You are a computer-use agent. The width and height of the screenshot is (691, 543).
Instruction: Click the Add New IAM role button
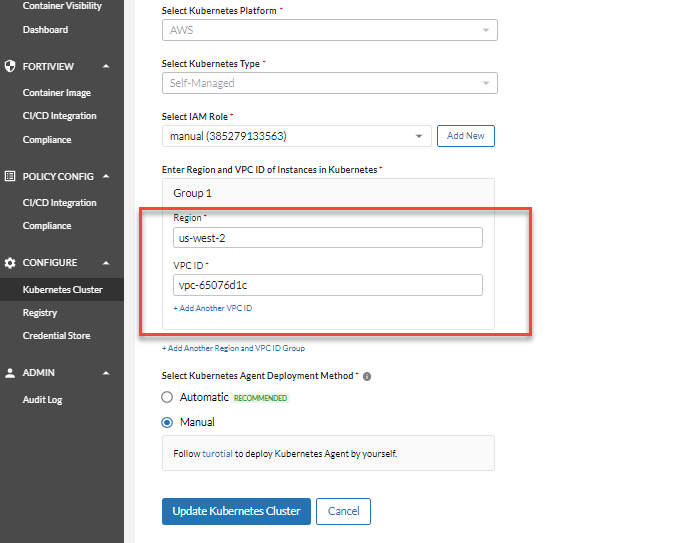click(465, 136)
